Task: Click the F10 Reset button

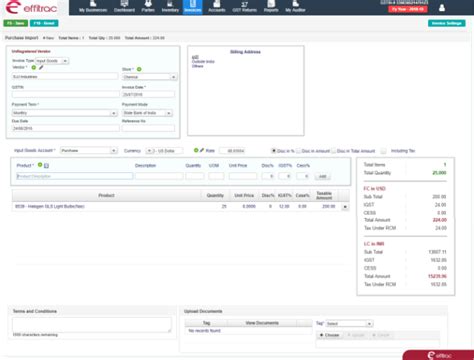Action: tap(44, 23)
